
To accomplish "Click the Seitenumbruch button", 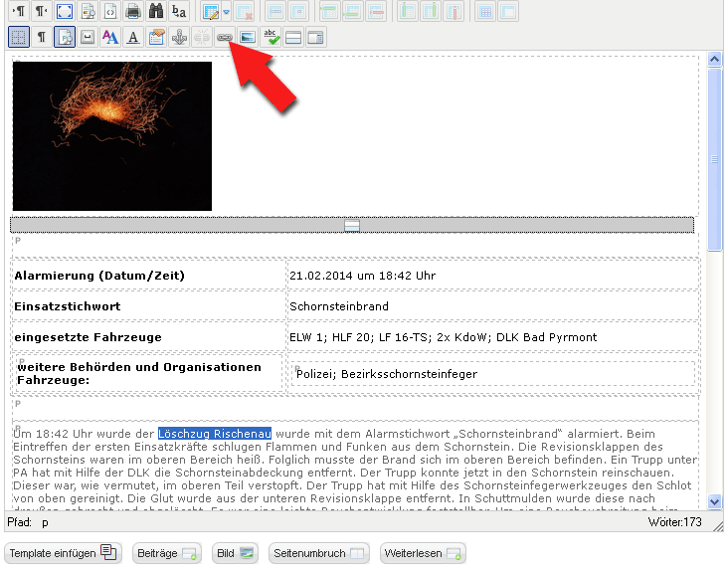I will click(x=319, y=553).
